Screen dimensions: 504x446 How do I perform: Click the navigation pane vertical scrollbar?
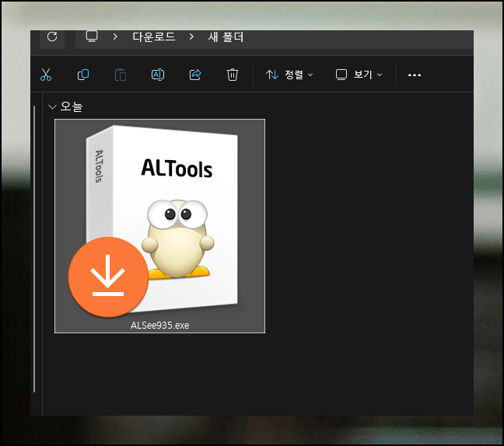[x=34, y=249]
